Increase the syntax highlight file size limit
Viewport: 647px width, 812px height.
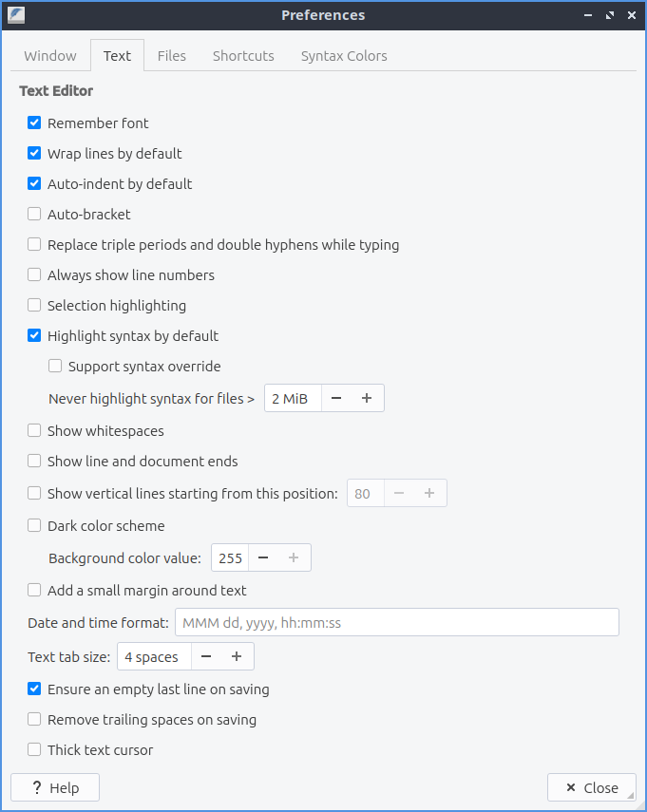[x=368, y=399]
